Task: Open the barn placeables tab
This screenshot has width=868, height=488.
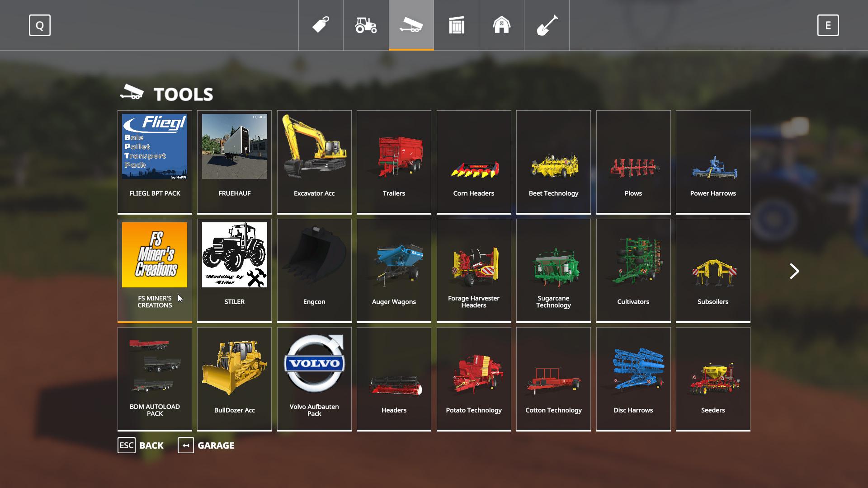Action: pos(501,25)
